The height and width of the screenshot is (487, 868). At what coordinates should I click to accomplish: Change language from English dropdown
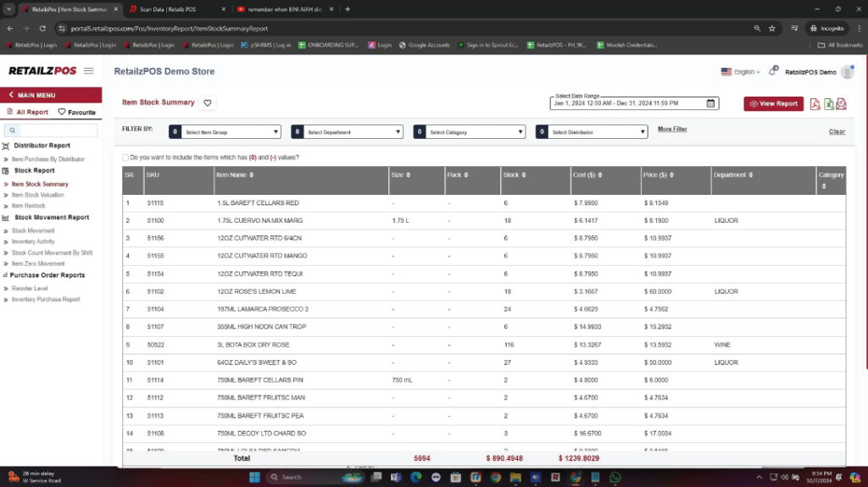[740, 72]
